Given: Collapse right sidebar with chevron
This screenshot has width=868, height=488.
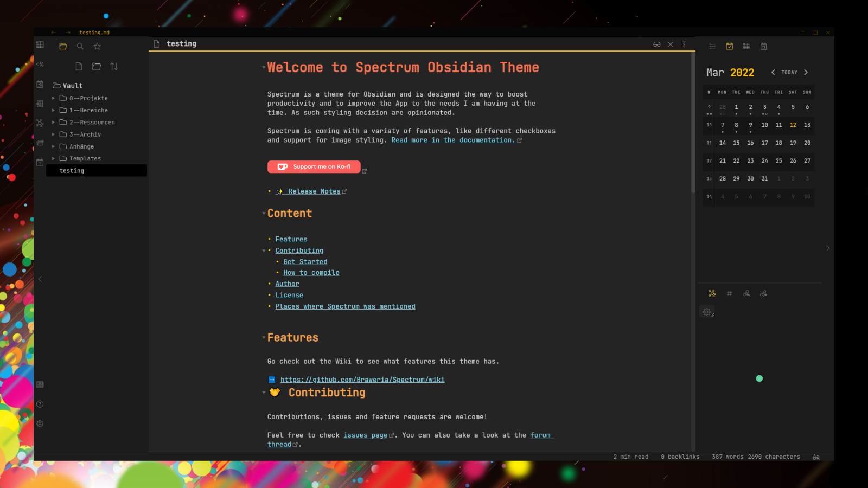Looking at the screenshot, I should [828, 248].
